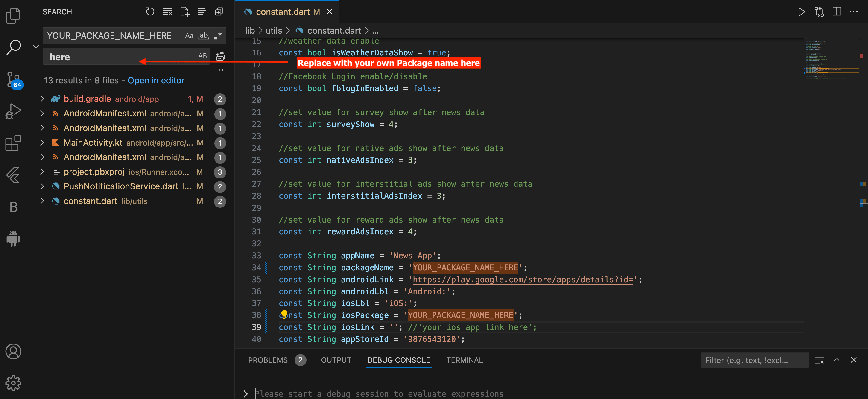Screen dimensions: 868x399
Task: Open the Explorer view in activity bar
Action: point(14,15)
